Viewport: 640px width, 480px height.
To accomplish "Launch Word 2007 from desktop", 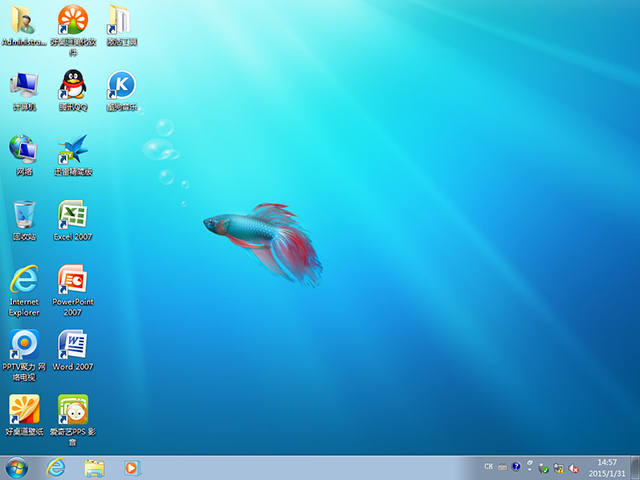I will coord(72,345).
